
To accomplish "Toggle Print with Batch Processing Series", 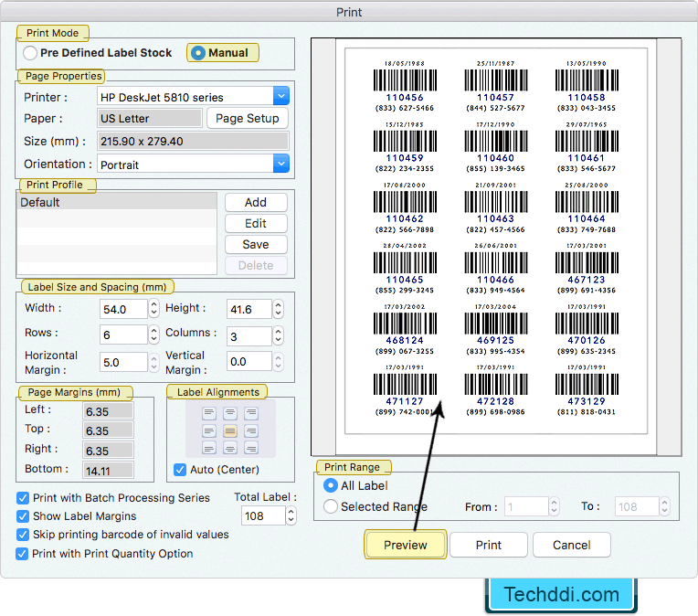I will pos(22,498).
